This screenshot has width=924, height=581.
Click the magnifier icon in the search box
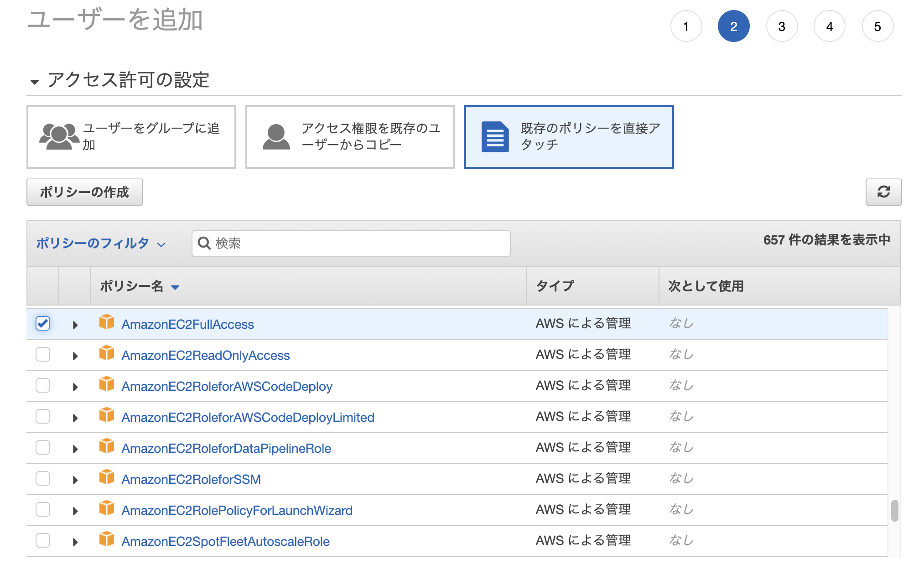(x=204, y=244)
